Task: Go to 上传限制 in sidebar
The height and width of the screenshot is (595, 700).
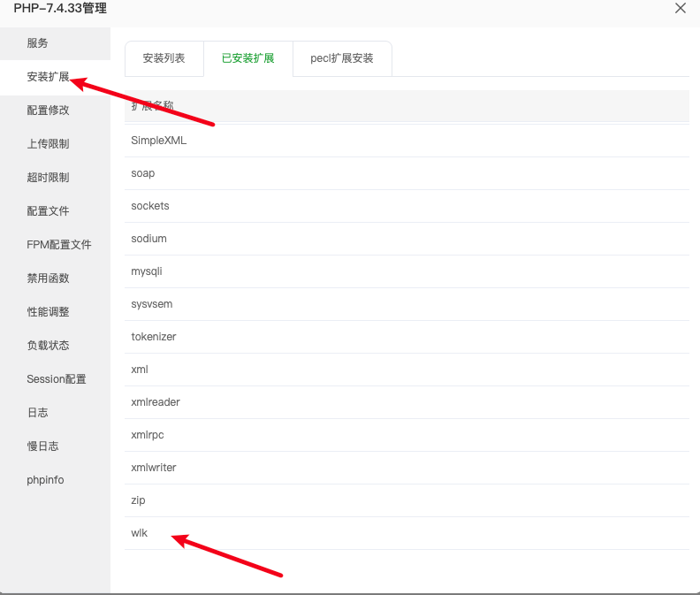Action: pos(48,144)
